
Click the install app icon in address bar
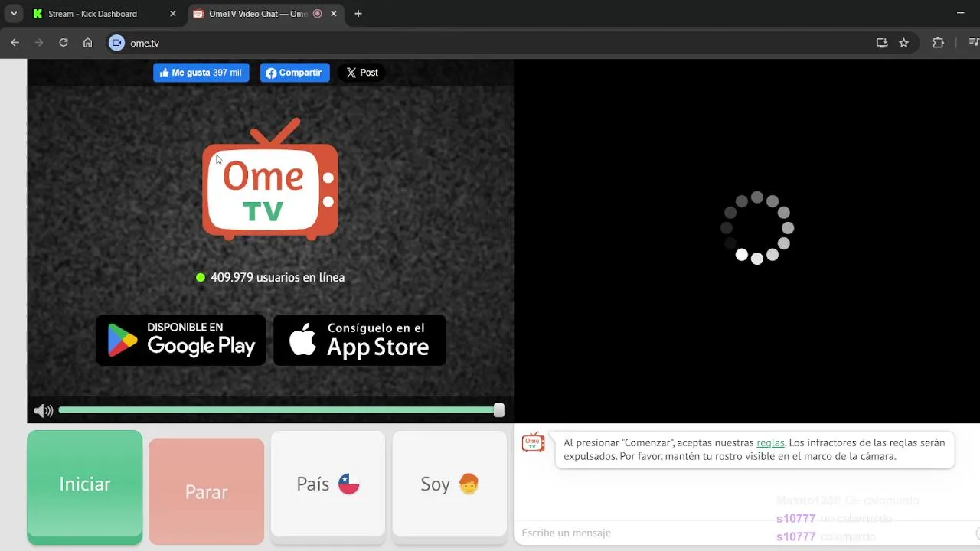pos(882,43)
